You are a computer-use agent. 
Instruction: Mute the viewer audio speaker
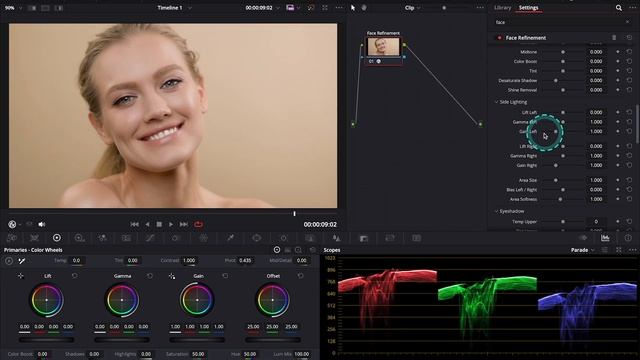[42, 224]
